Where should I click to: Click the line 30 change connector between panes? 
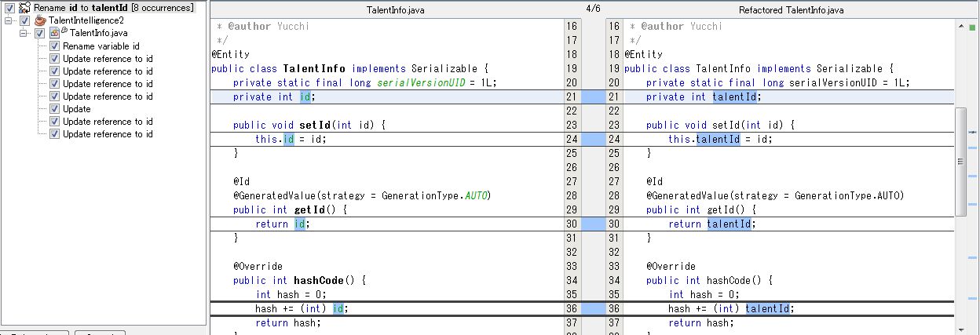593,224
